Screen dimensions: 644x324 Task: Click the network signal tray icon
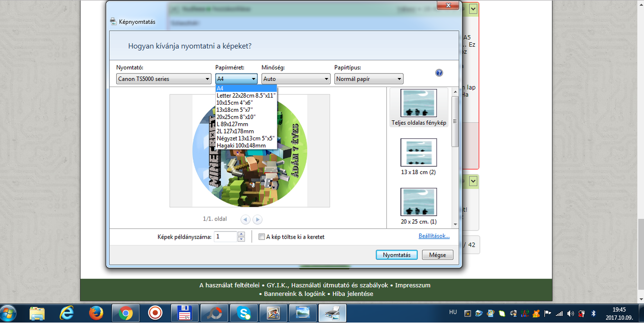(x=558, y=313)
